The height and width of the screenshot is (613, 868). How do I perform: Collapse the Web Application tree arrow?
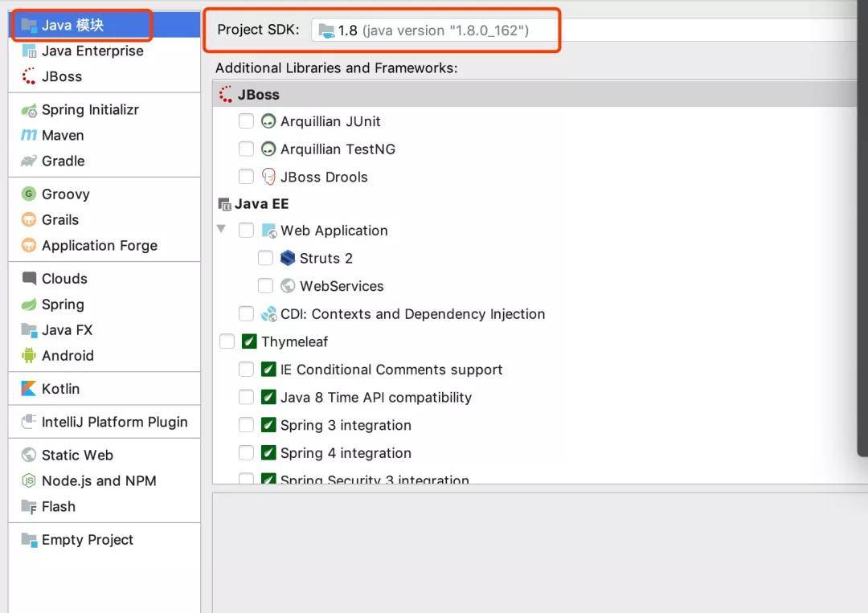[222, 228]
